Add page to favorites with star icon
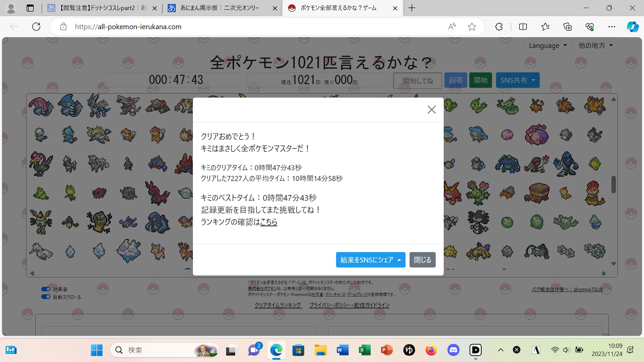644x362 pixels. (472, 26)
